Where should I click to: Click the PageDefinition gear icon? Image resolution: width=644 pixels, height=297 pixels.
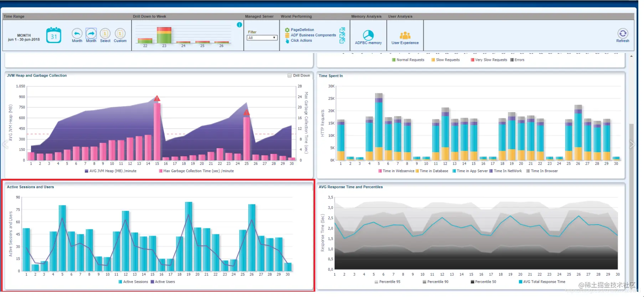tap(287, 30)
